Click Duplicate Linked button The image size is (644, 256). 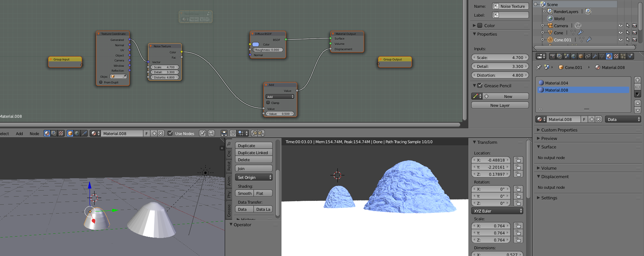[x=253, y=153]
